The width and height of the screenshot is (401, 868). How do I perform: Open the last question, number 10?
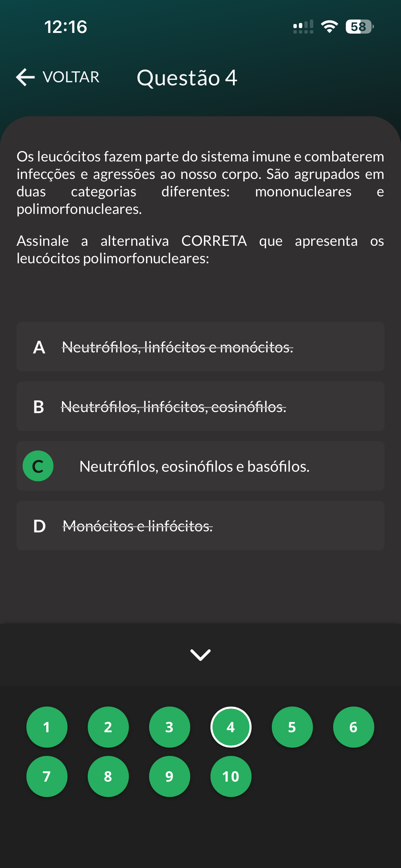coord(231,776)
